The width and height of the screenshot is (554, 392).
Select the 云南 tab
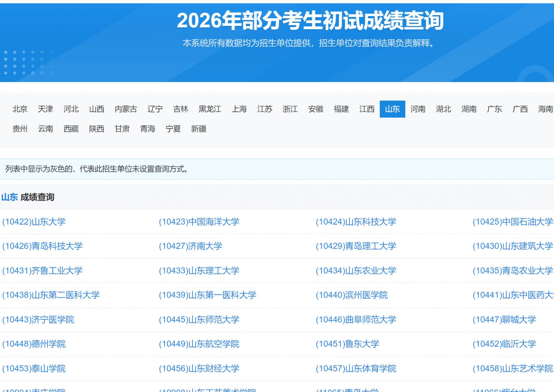click(45, 129)
